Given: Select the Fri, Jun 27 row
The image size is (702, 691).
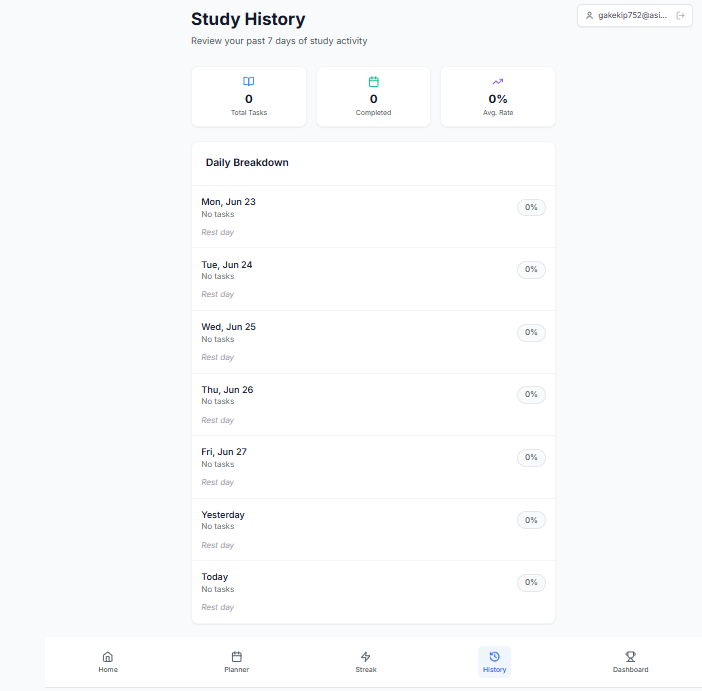Looking at the screenshot, I should [373, 467].
